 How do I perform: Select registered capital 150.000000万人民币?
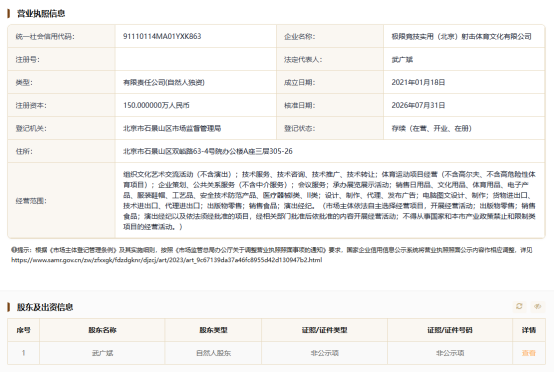(156, 105)
